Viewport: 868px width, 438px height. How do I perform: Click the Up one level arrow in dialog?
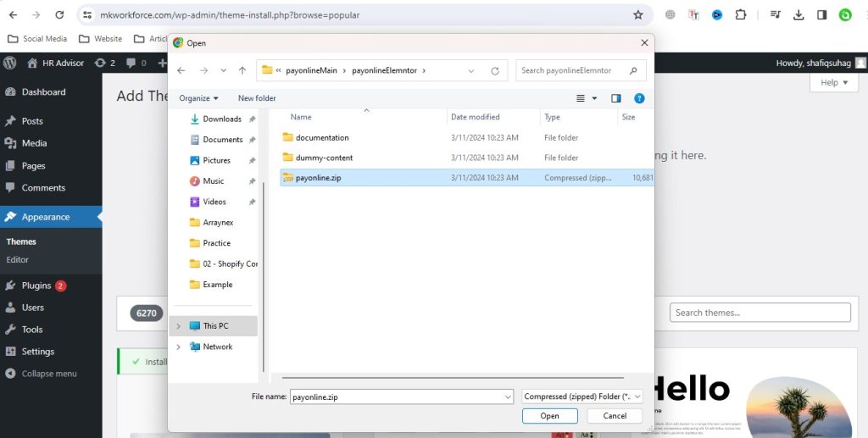point(242,70)
